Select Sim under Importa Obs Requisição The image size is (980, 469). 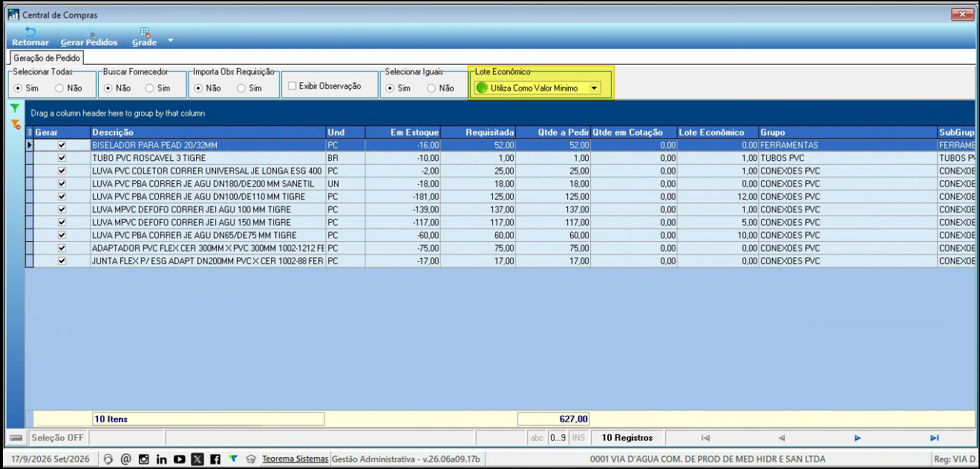click(x=248, y=88)
